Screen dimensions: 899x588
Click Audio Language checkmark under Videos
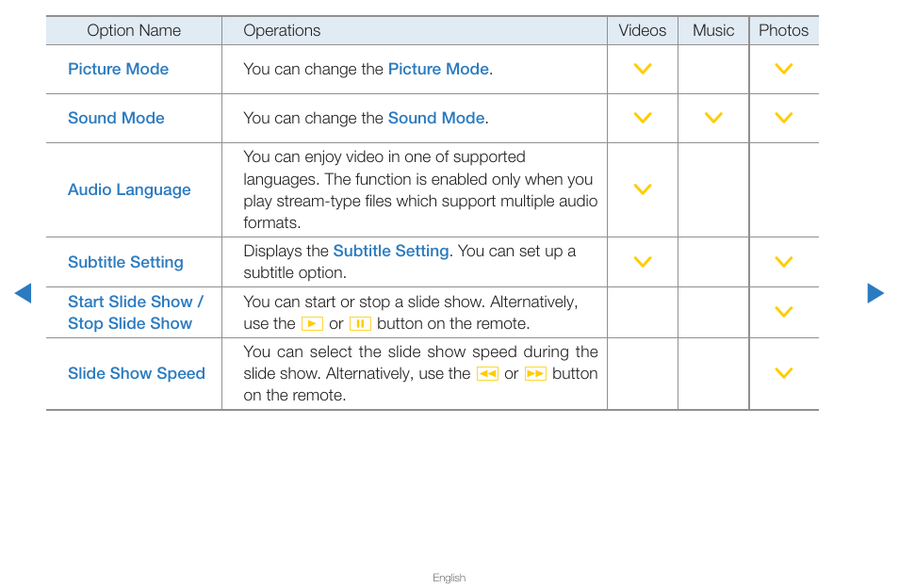(643, 189)
